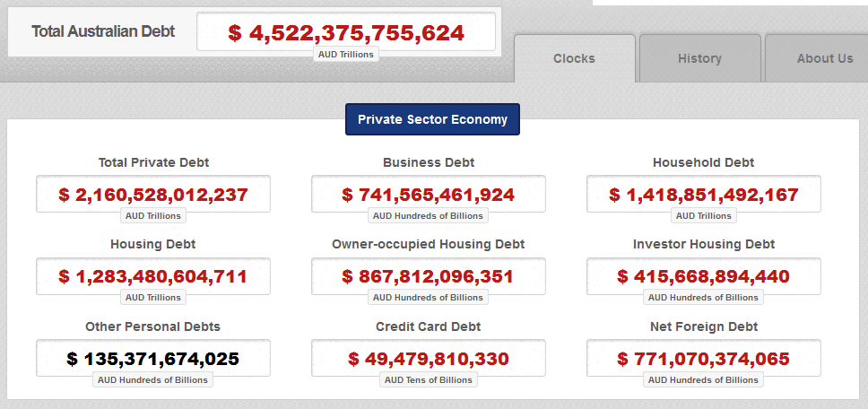
Task: Click the Other Personal Debts counter
Action: [x=153, y=358]
